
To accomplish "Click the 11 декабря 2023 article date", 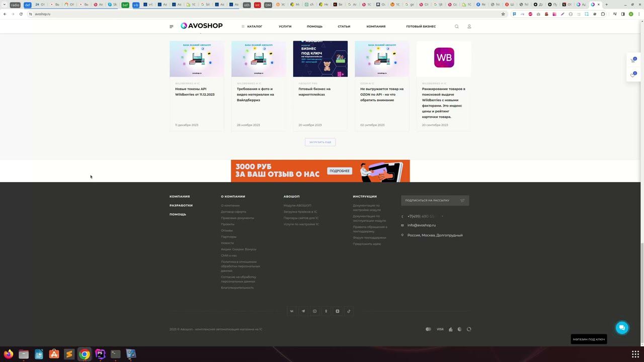I will coord(187,125).
